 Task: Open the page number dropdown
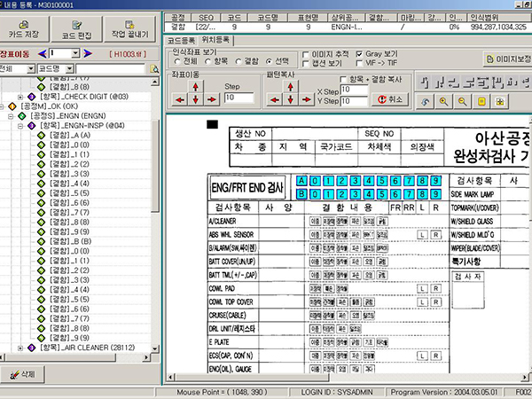coord(75,53)
